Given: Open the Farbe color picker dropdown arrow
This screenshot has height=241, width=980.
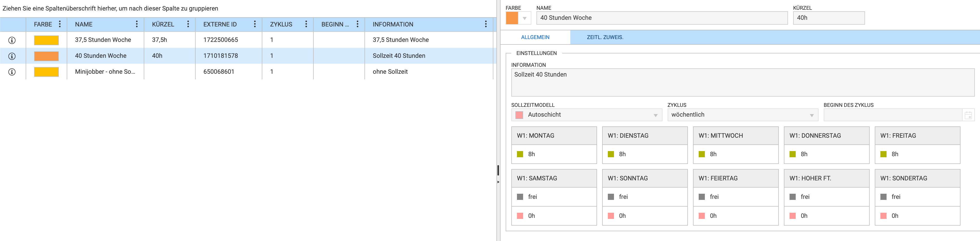Looking at the screenshot, I should pyautogui.click(x=524, y=18).
